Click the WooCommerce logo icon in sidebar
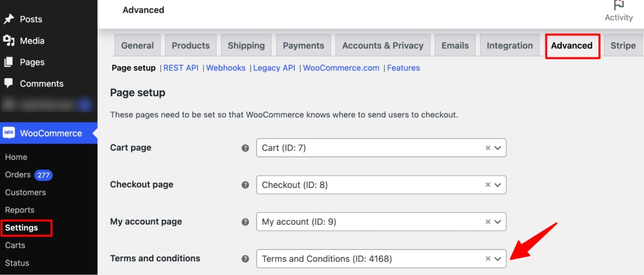This screenshot has width=644, height=275. [9, 133]
